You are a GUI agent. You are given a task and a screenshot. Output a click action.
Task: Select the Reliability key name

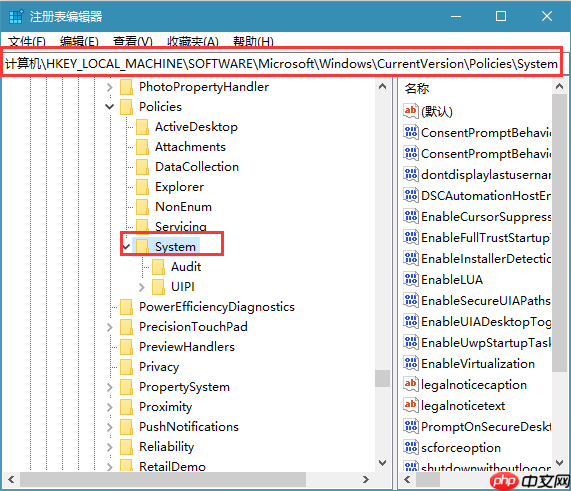[166, 447]
